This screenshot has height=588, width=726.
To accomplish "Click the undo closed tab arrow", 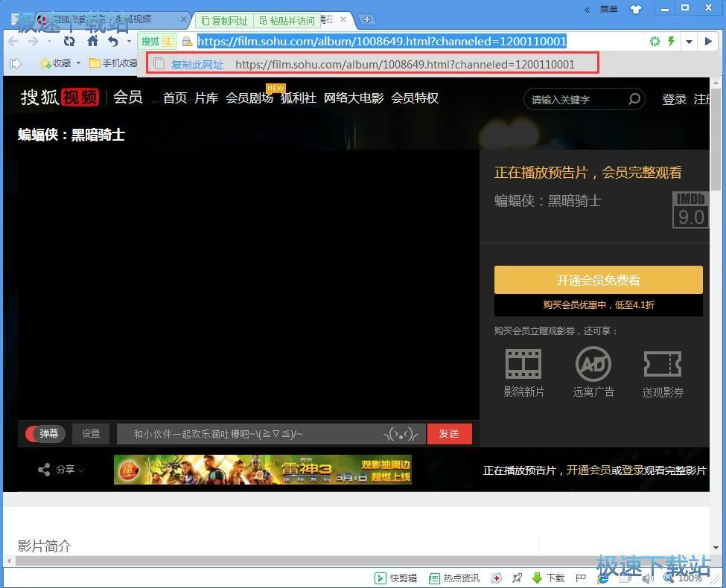I will (x=113, y=42).
